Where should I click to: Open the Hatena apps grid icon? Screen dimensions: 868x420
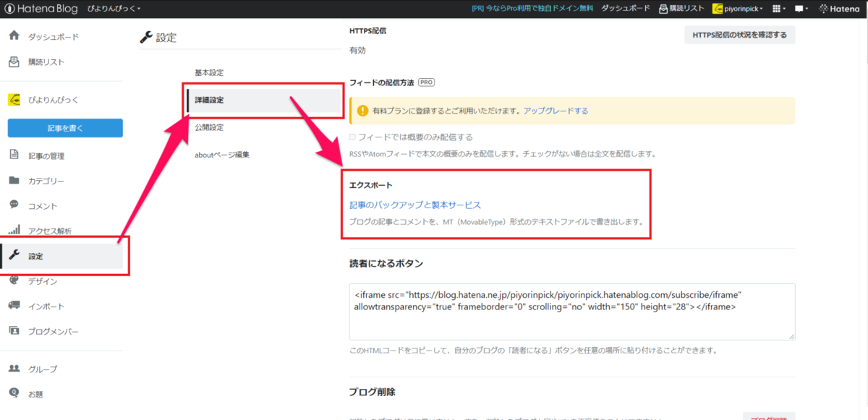coord(778,9)
